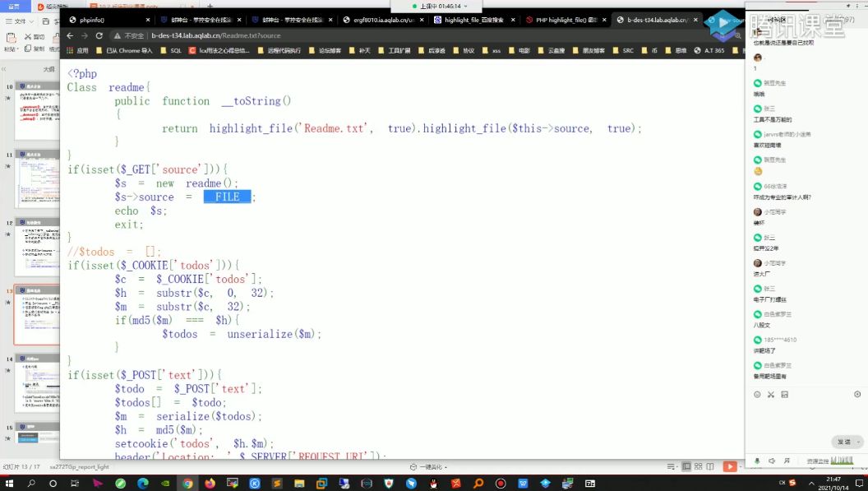Start slideshow with red play button
868x491 pixels.
(x=730, y=466)
